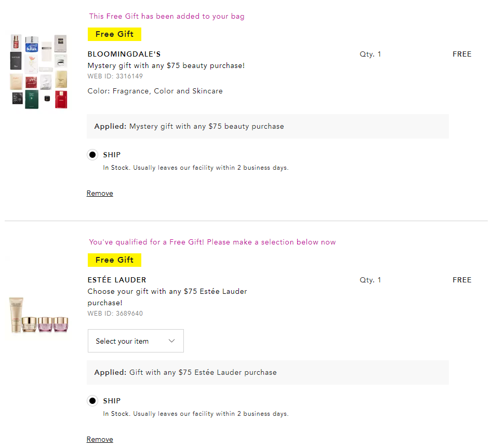This screenshot has height=448, width=494.
Task: Click the Applied Mystery gift promotion banner
Action: point(268,126)
